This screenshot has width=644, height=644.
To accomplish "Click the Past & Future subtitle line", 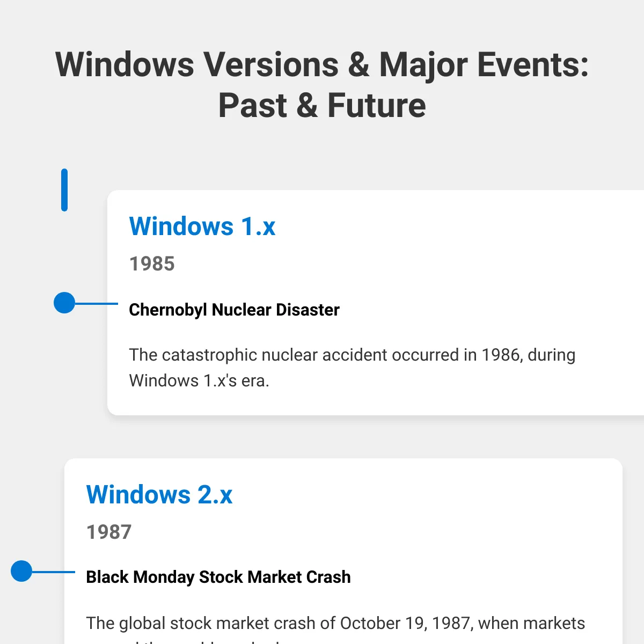I will 322,105.
